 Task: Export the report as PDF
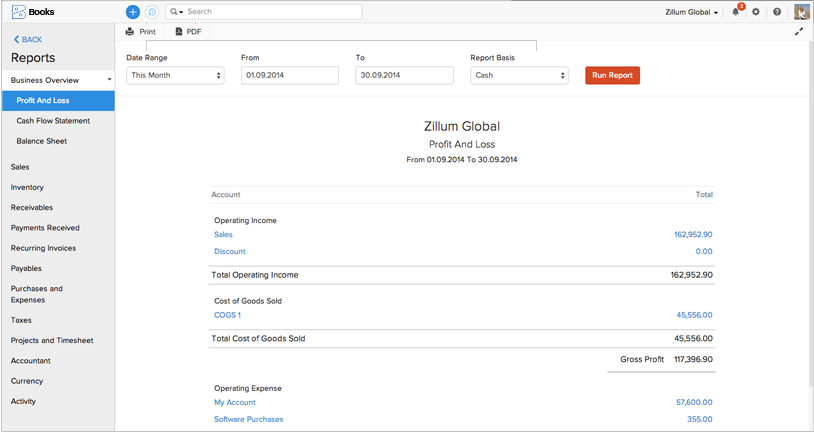click(188, 32)
